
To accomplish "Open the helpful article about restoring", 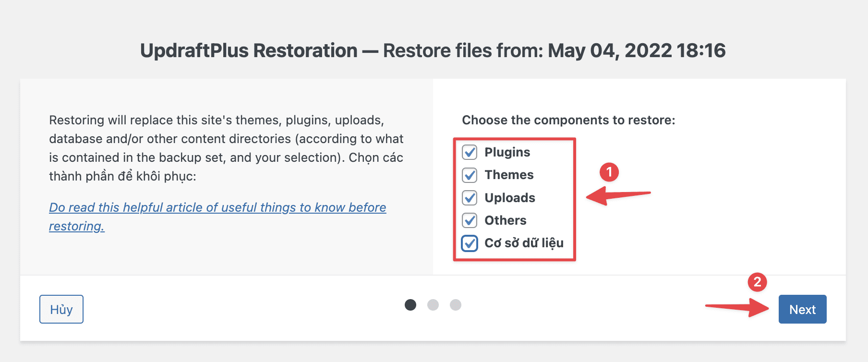I will click(217, 207).
